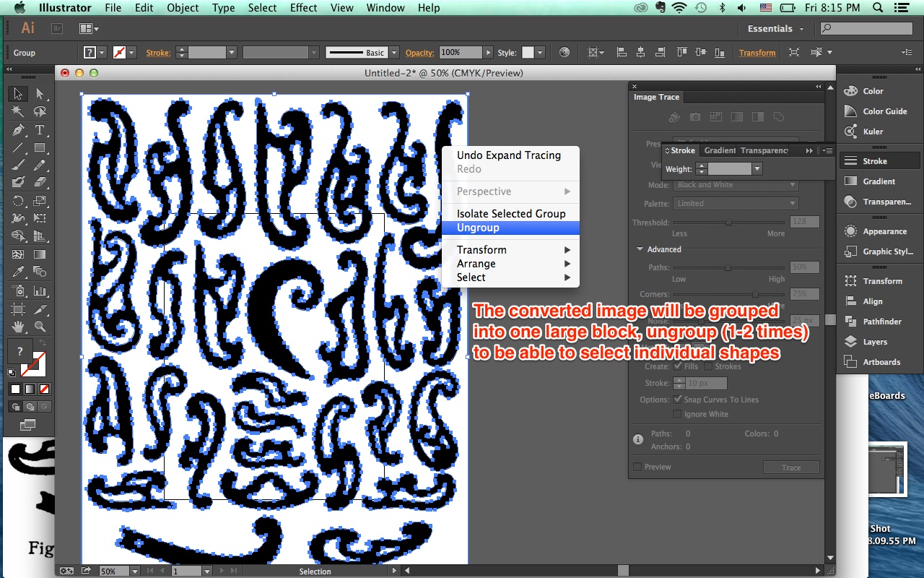This screenshot has height=578, width=924.
Task: Select the Eraser tool
Action: pos(40,182)
